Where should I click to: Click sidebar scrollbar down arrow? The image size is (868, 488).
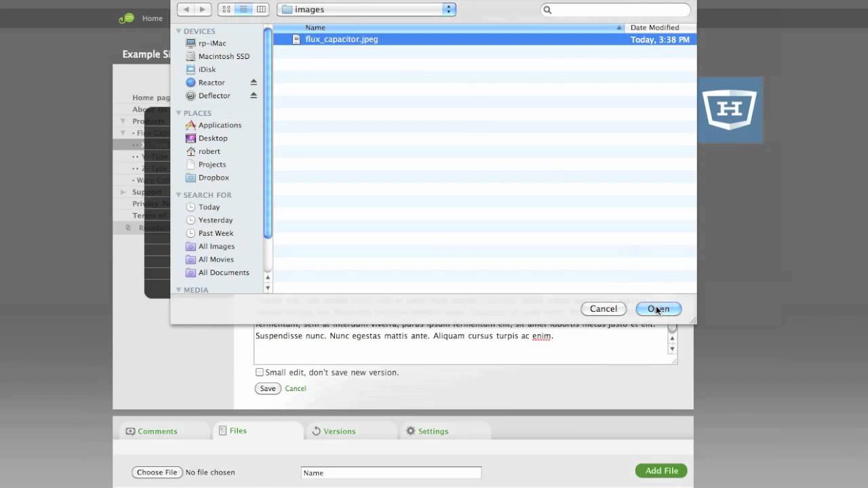(267, 287)
